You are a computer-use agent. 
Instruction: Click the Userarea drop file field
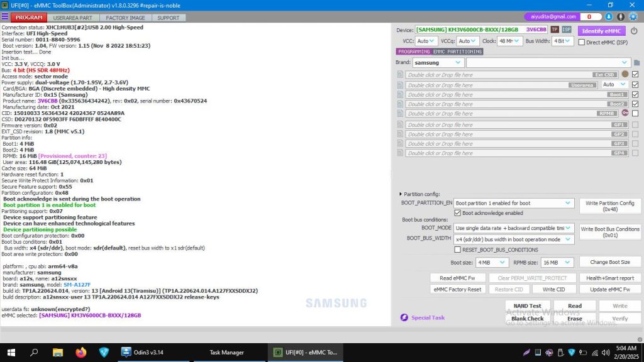497,84
